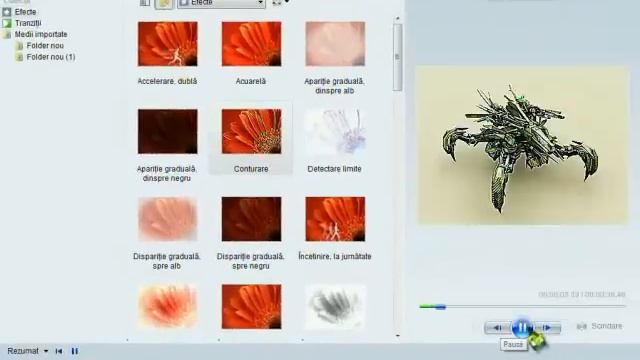The height and width of the screenshot is (360, 640).
Task: Open the Folder nou collection
Action: tap(45, 46)
